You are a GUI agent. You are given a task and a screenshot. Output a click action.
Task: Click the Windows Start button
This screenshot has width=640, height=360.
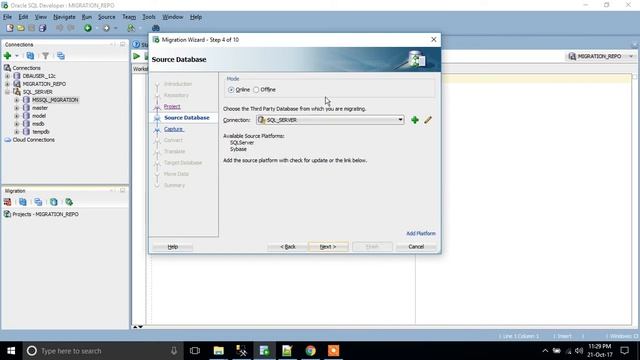[x=11, y=350]
